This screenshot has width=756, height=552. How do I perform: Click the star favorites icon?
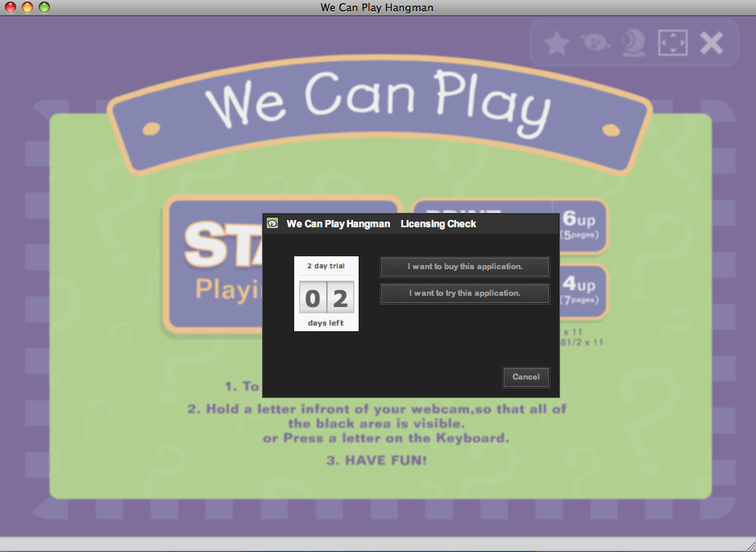pyautogui.click(x=557, y=44)
